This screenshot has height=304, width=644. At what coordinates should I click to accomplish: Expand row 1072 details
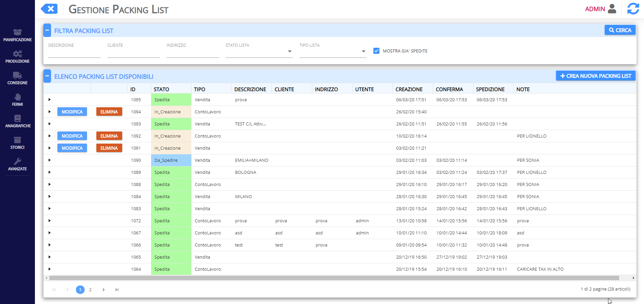coord(49,221)
